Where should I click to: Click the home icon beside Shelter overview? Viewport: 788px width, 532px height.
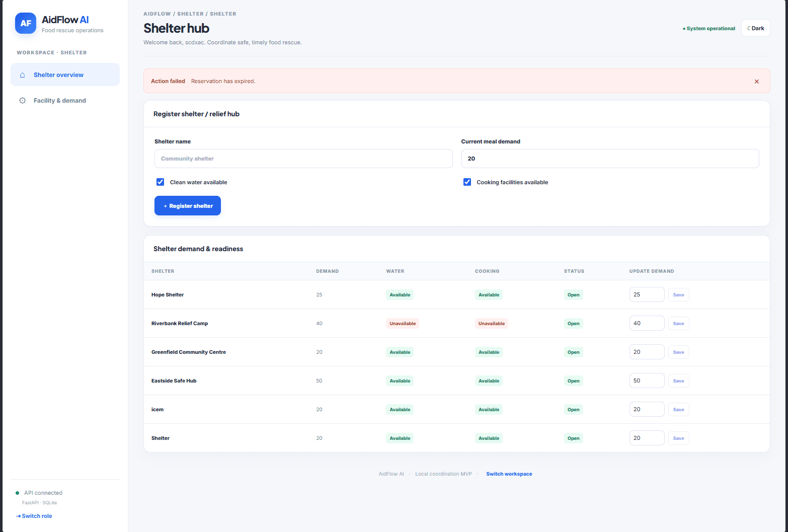pyautogui.click(x=22, y=75)
